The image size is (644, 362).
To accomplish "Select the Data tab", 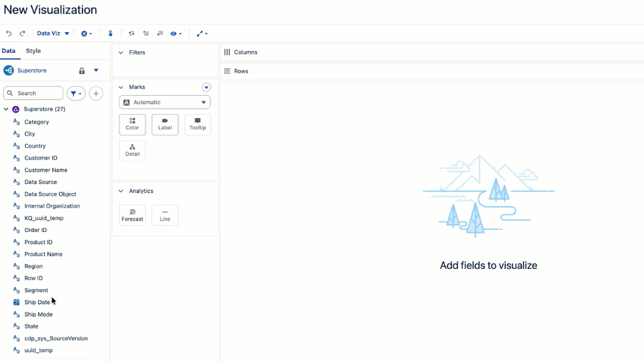I will point(9,51).
